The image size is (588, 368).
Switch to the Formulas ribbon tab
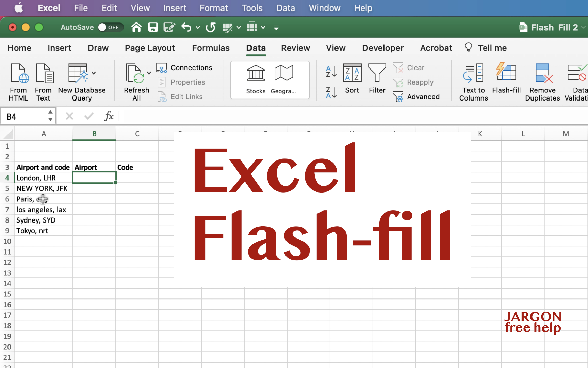211,48
